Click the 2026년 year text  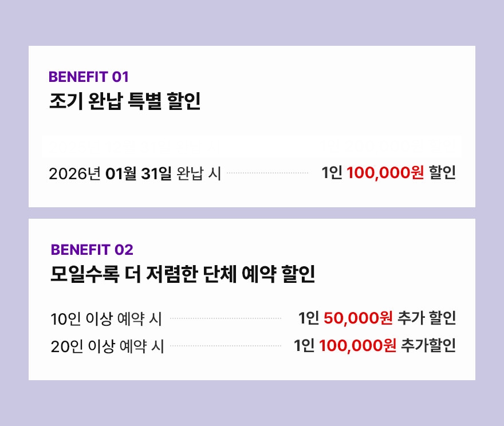pyautogui.click(x=75, y=173)
